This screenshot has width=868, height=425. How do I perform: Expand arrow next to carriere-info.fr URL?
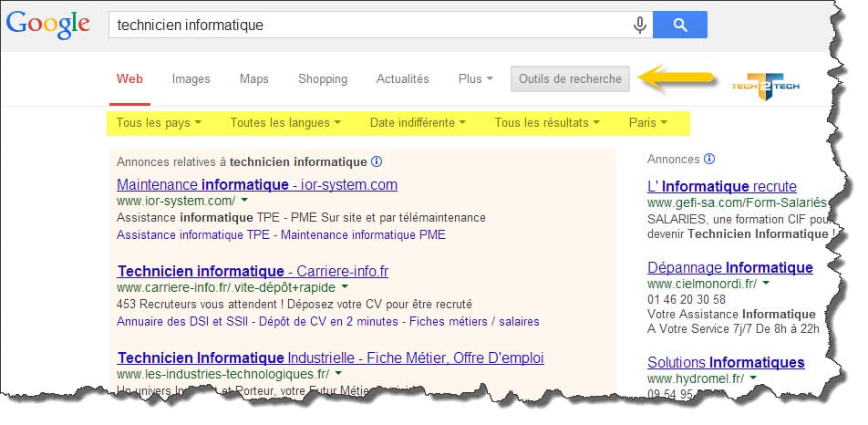pyautogui.click(x=345, y=286)
